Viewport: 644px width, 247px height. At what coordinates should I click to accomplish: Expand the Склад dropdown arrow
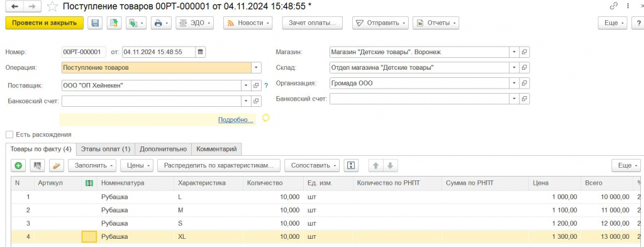coord(514,68)
